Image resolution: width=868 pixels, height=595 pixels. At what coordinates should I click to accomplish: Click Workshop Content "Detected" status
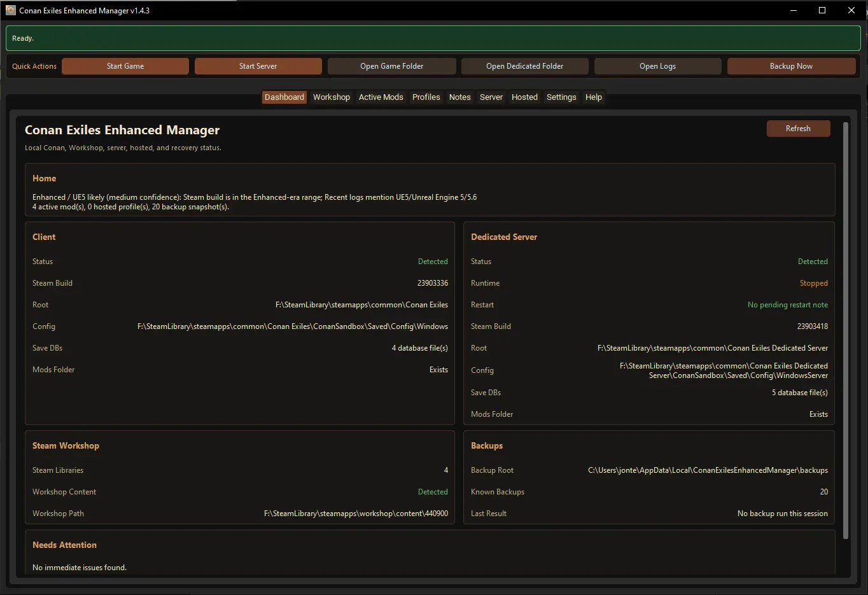click(433, 492)
